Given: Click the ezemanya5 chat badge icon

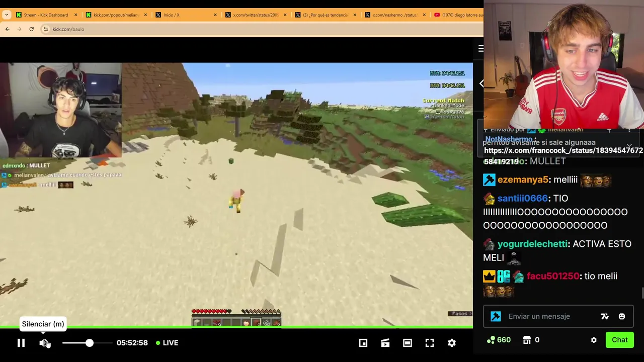Looking at the screenshot, I should tap(489, 179).
